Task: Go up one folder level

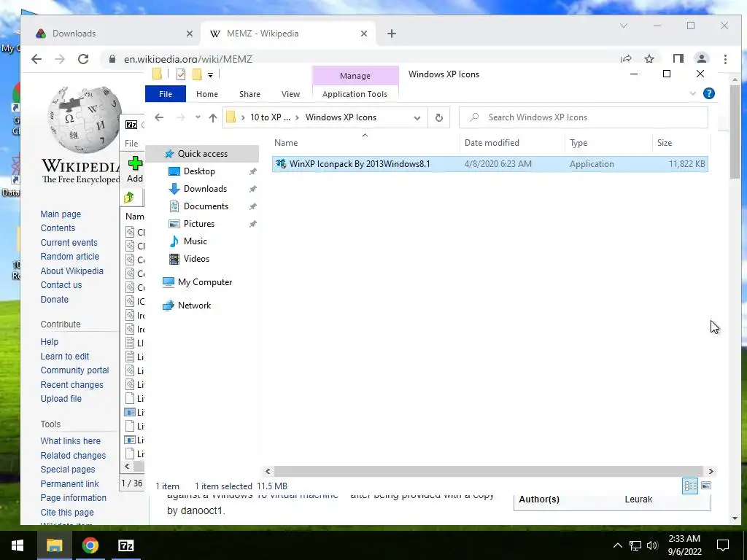Action: coord(212,117)
